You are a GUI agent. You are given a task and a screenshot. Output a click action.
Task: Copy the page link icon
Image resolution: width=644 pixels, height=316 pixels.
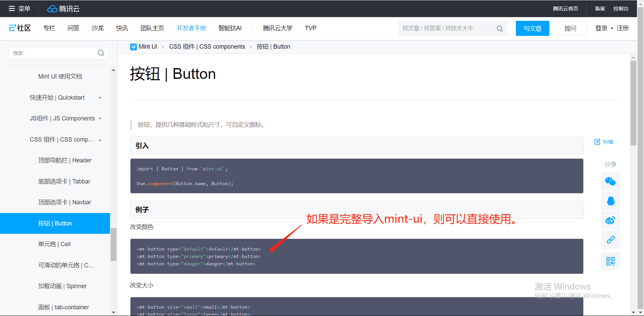610,240
